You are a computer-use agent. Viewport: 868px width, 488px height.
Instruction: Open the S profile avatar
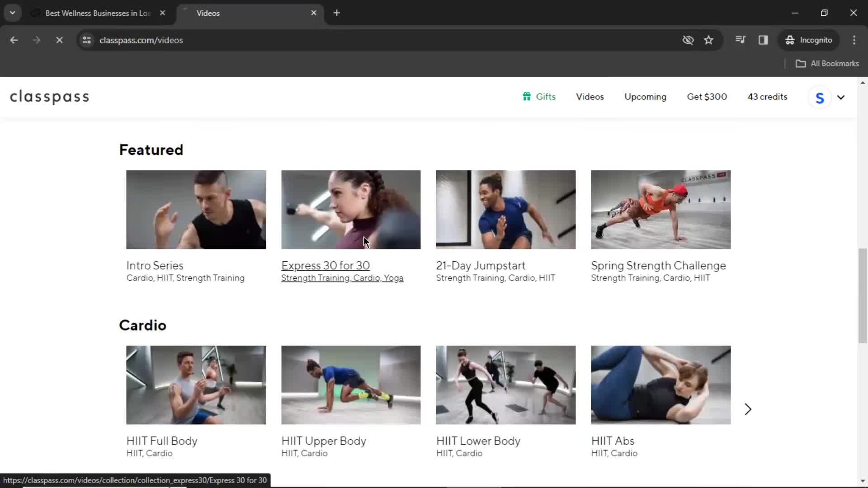(820, 97)
